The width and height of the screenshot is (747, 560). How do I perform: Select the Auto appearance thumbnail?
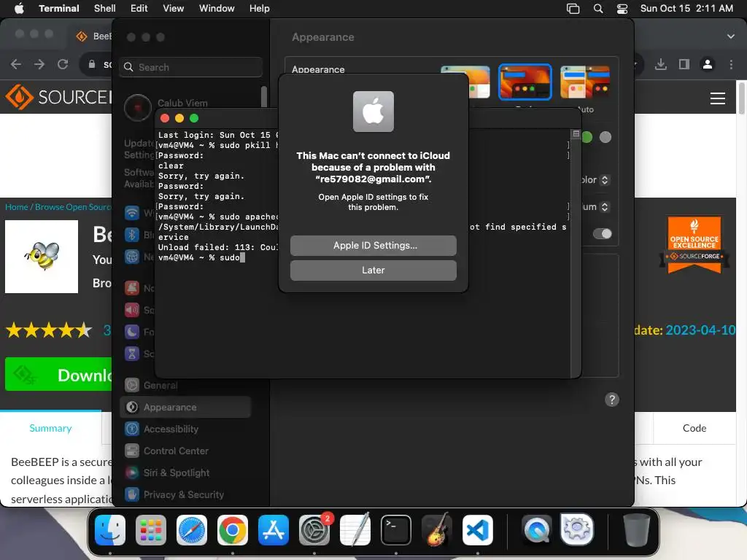(585, 82)
